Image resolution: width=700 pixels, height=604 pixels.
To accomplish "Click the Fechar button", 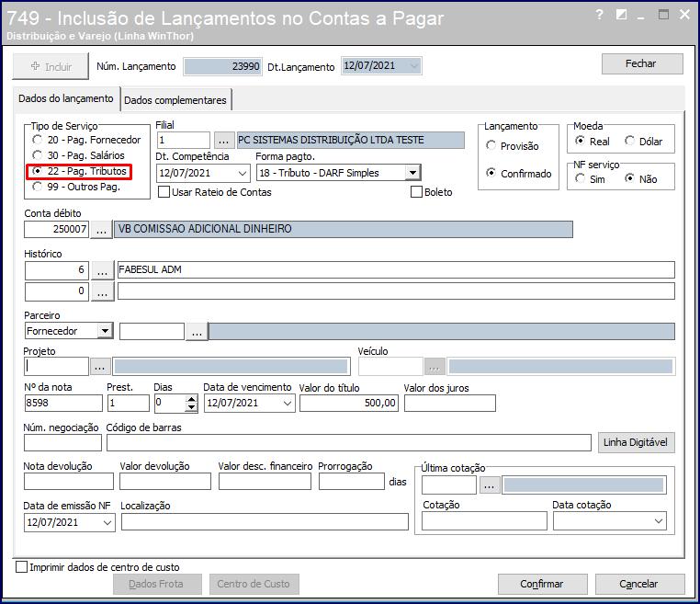I will tap(642, 63).
